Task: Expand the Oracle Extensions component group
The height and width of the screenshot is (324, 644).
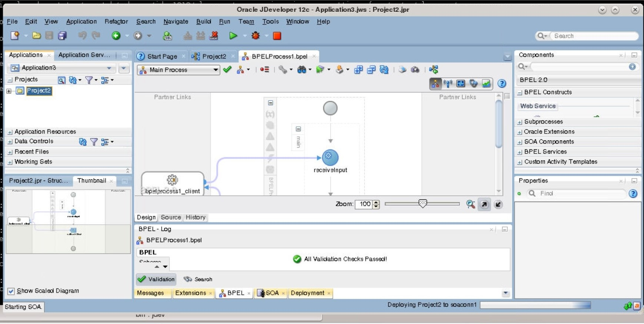Action: (x=520, y=132)
